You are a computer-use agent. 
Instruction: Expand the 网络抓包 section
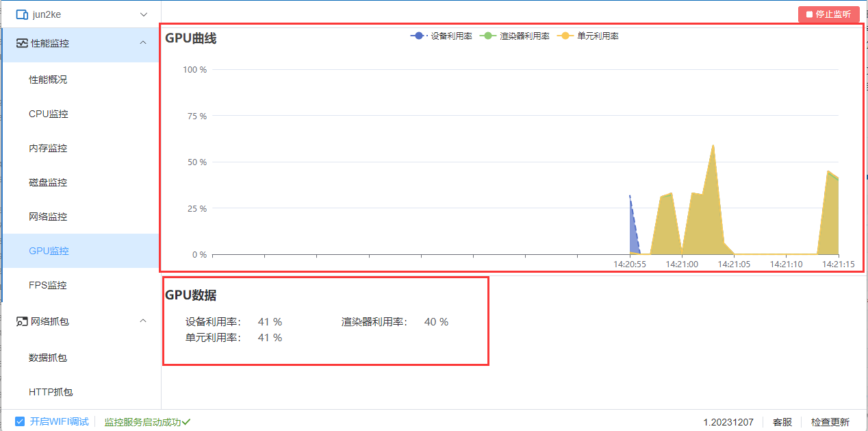click(x=143, y=321)
